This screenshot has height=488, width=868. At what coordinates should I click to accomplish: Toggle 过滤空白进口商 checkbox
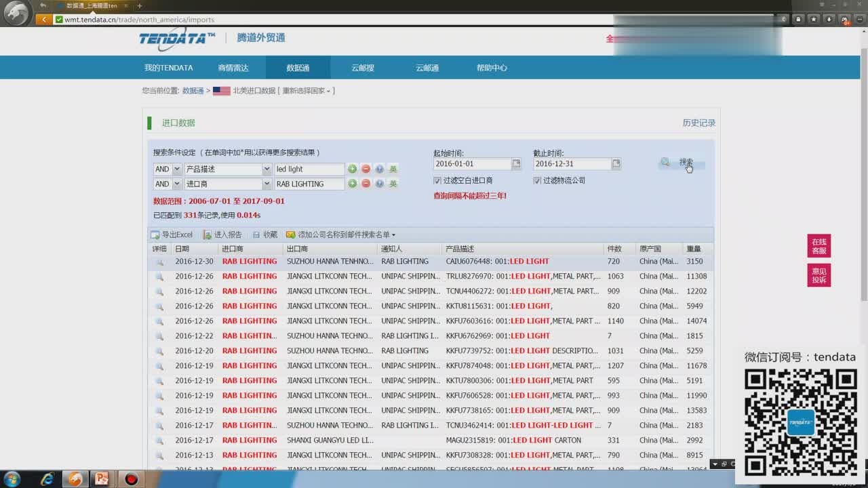[x=437, y=180]
